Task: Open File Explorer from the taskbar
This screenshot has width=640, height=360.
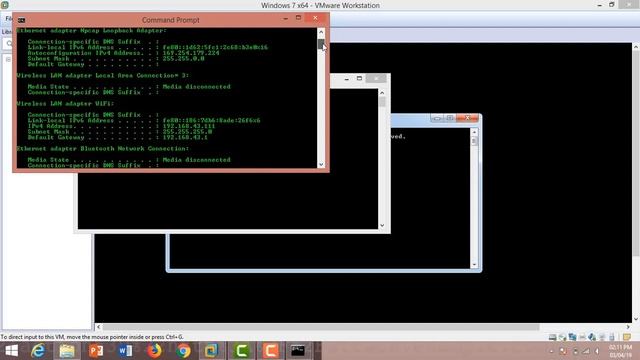Action: [x=67, y=351]
